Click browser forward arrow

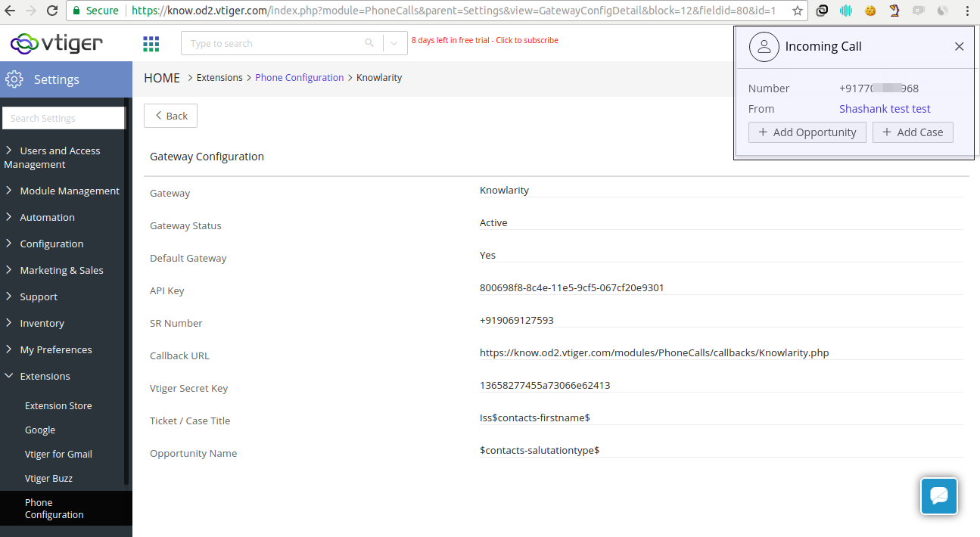coord(31,11)
